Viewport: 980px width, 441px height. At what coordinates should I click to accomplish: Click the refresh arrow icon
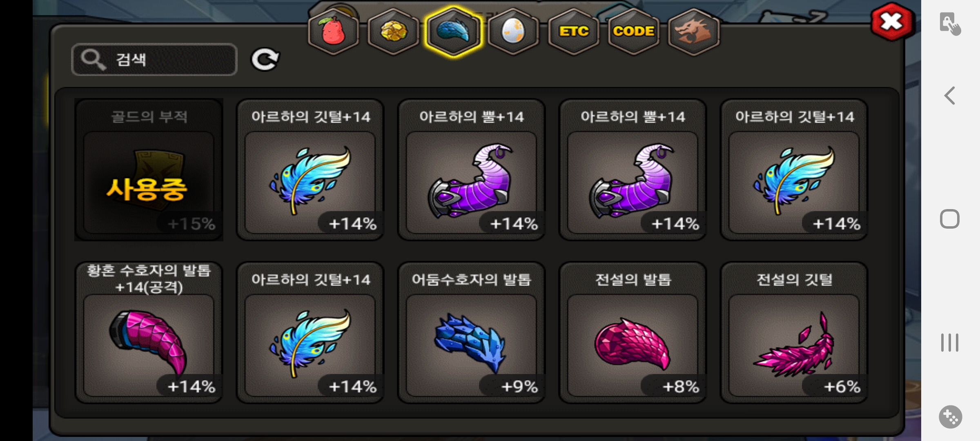coord(265,60)
